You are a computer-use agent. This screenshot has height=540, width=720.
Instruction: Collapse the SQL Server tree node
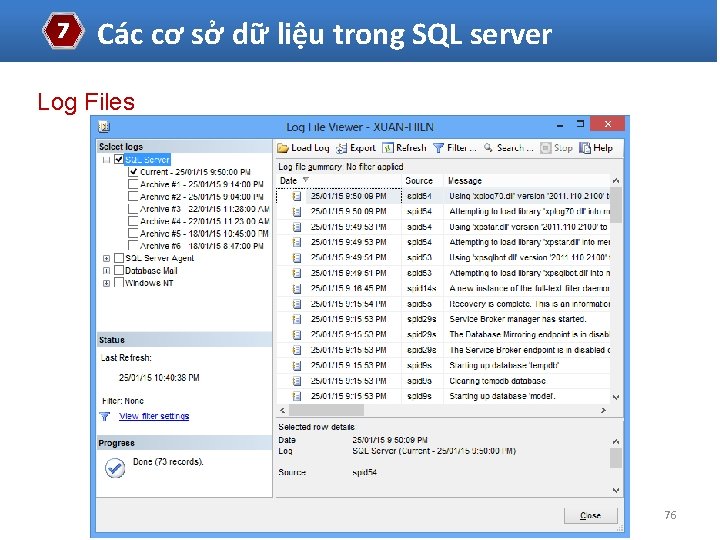click(x=106, y=160)
